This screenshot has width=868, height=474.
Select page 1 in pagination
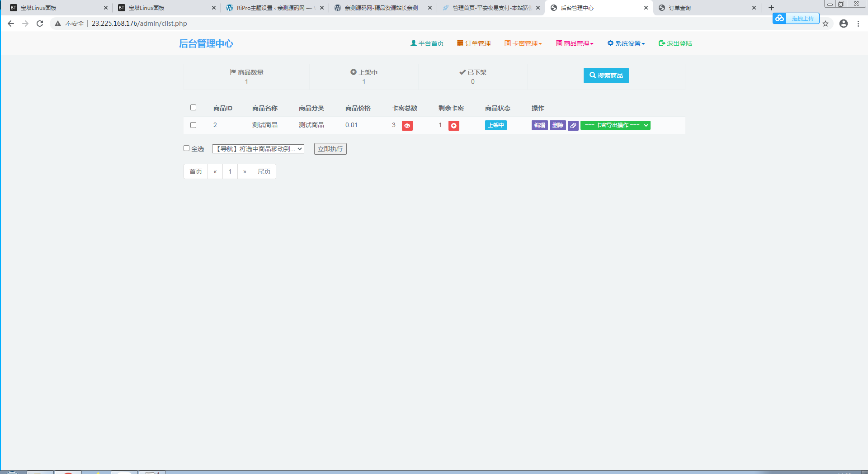(x=230, y=171)
